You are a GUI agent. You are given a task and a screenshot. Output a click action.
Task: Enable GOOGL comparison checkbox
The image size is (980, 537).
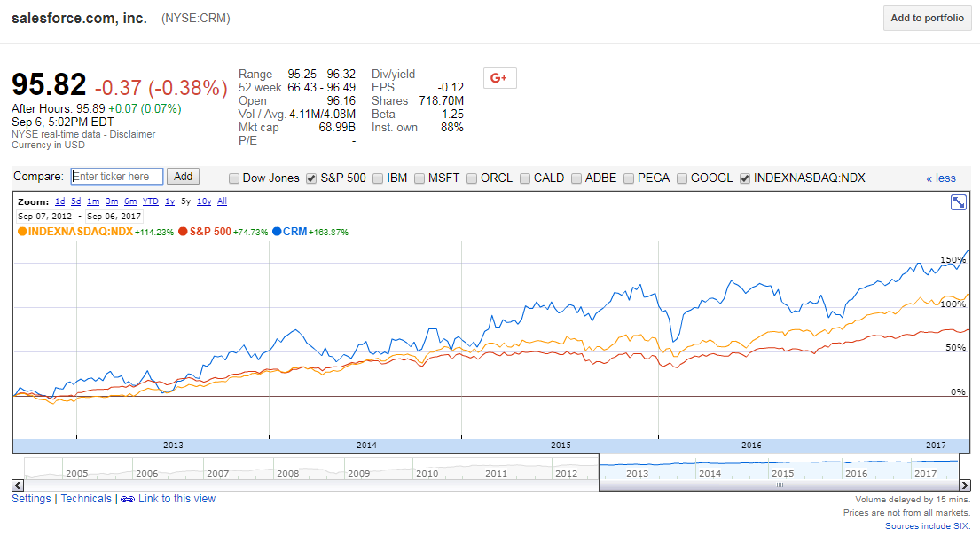(682, 178)
